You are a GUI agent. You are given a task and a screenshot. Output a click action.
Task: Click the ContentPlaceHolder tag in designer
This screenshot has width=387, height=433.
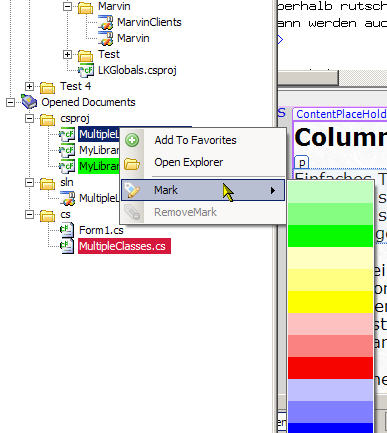pyautogui.click(x=340, y=114)
